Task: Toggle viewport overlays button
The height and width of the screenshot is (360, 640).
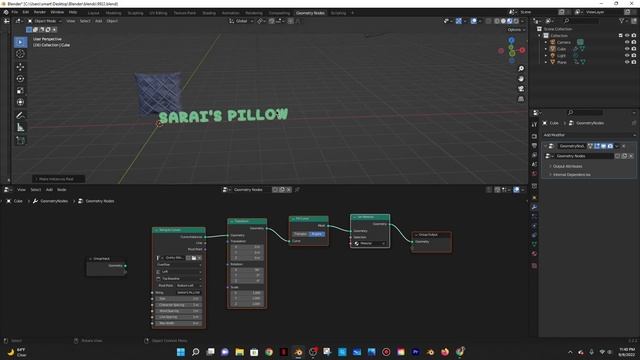Action: [473, 21]
